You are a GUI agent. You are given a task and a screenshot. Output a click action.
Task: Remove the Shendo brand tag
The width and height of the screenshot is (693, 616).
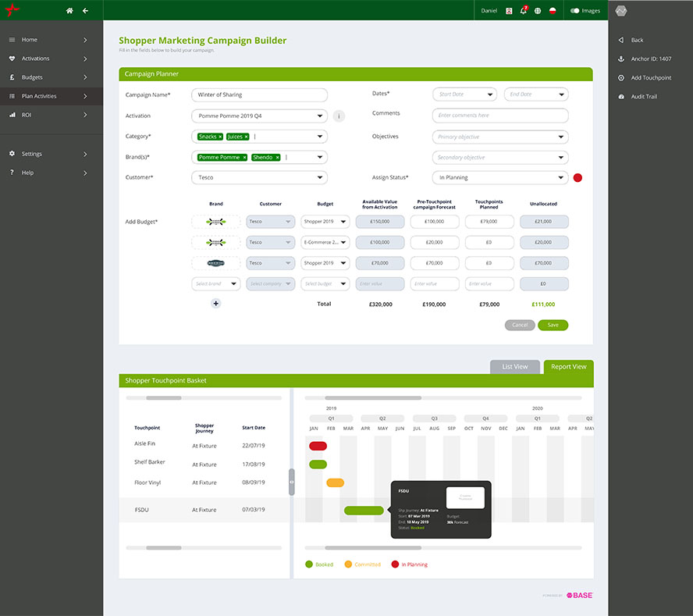point(278,158)
